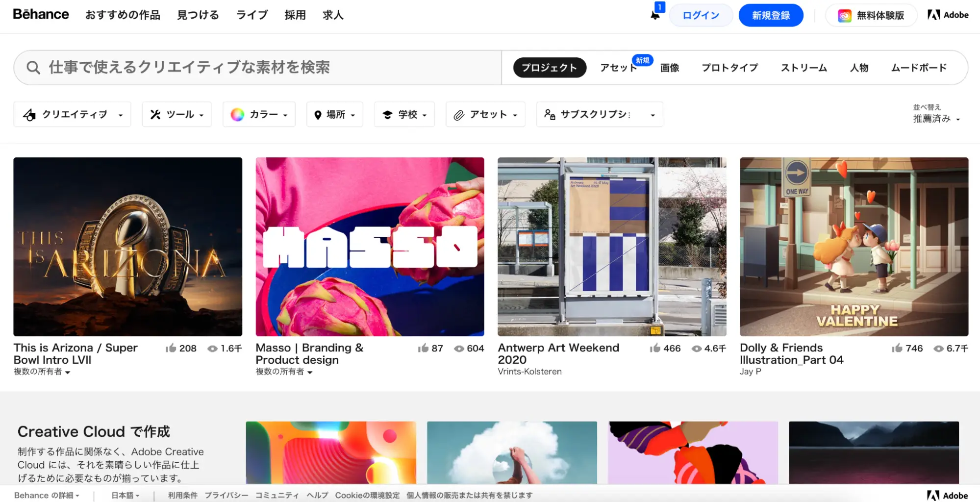The image size is (980, 502).
Task: Open the This is Arizona project title
Action: (x=75, y=353)
